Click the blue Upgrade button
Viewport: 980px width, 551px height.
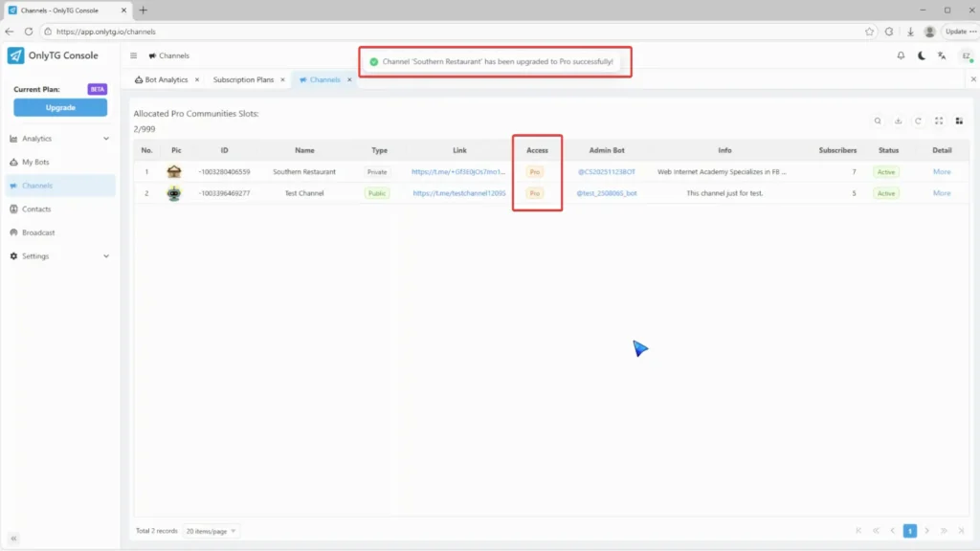[60, 107]
